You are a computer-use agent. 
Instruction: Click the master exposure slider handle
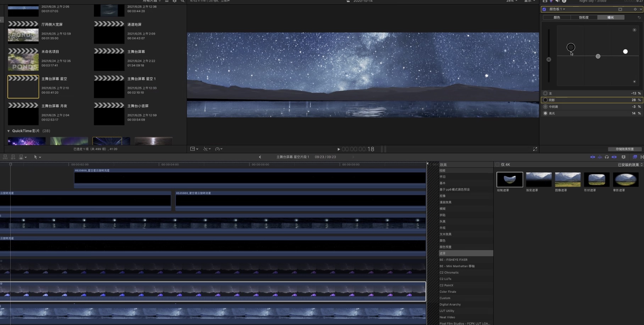pyautogui.click(x=549, y=60)
